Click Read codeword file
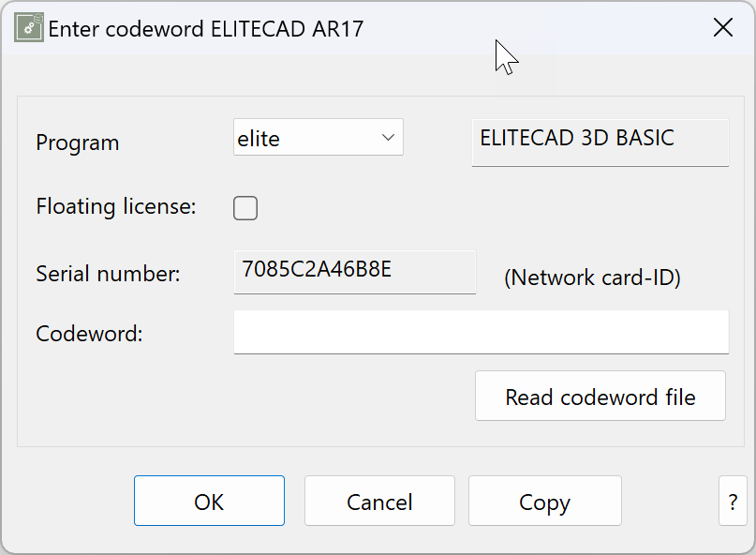This screenshot has height=555, width=756. (x=600, y=396)
